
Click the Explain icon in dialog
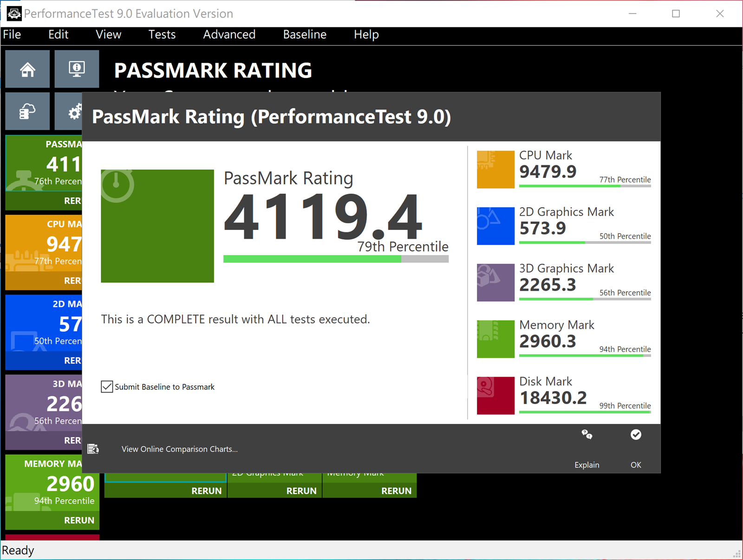pos(587,435)
